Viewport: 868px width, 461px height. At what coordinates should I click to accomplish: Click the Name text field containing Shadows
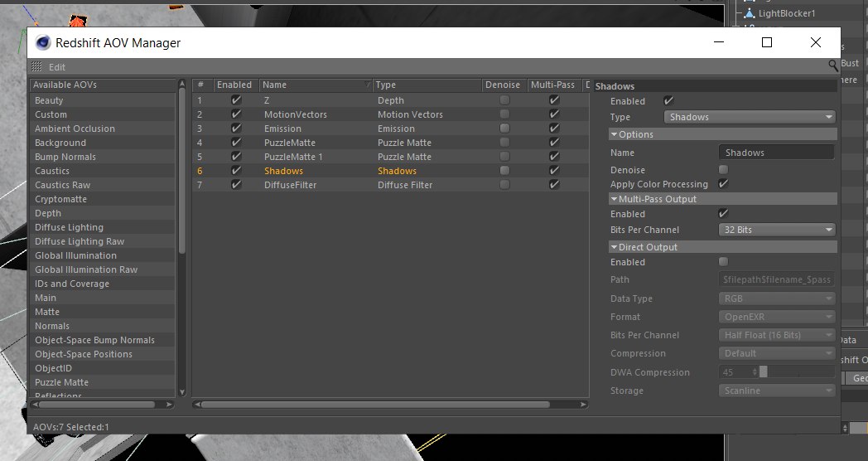[x=777, y=153]
